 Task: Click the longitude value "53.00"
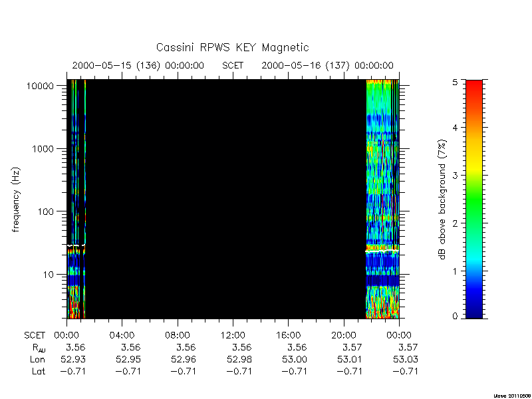(295, 359)
